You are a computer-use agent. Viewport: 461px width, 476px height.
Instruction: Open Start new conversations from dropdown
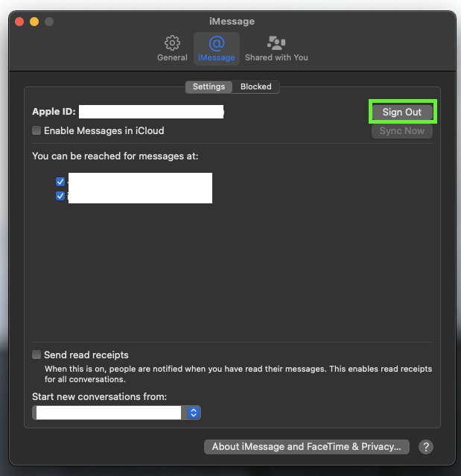point(116,413)
